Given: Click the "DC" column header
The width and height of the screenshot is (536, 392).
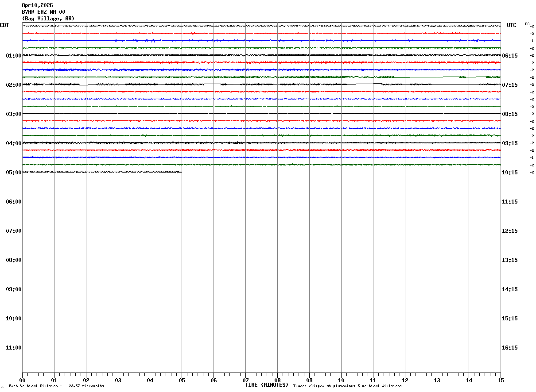Looking at the screenshot, I should [x=527, y=24].
